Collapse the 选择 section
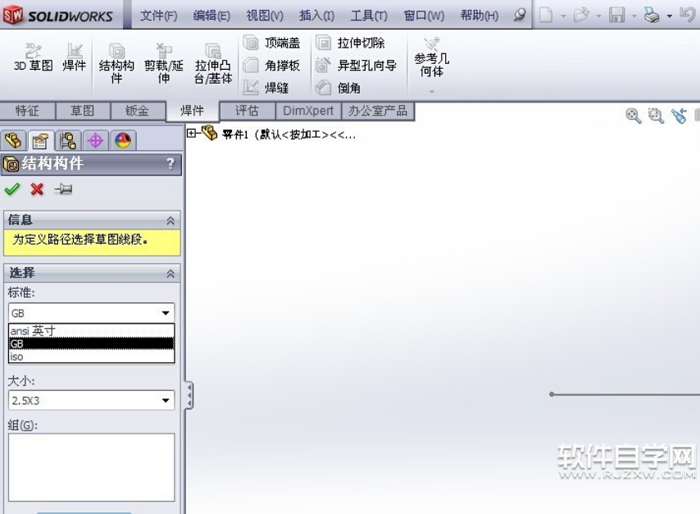The height and width of the screenshot is (514, 700). (x=170, y=273)
